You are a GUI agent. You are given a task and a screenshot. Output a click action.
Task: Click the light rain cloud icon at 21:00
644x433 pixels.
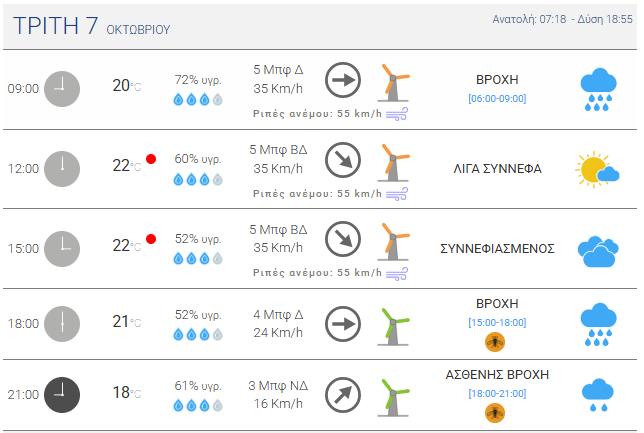(598, 395)
